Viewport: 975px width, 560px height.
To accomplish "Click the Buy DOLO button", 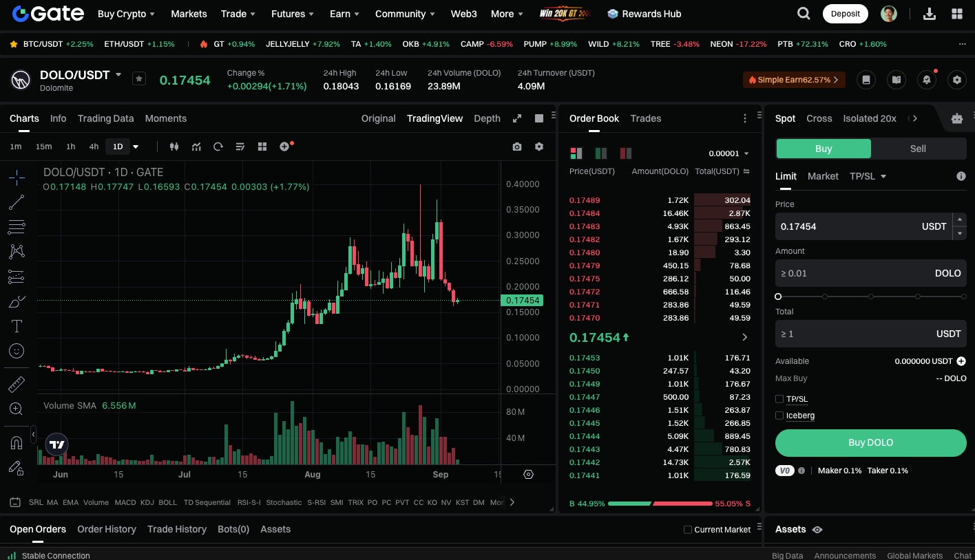I will coord(870,442).
